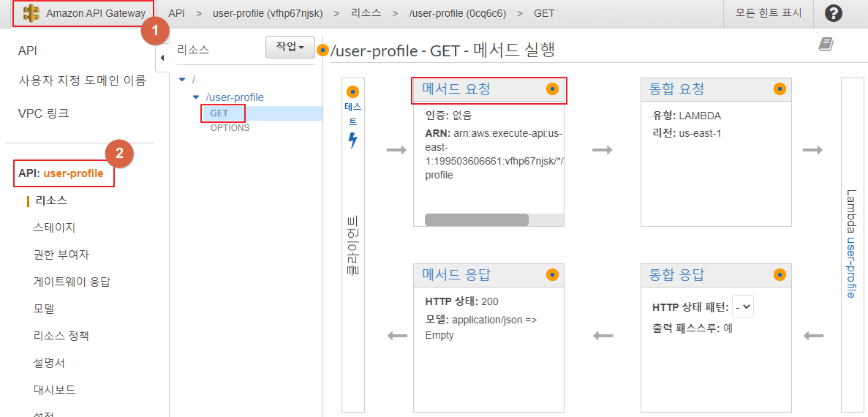Select the OPTIONS method in resource tree
This screenshot has height=417, width=868.
coord(230,128)
